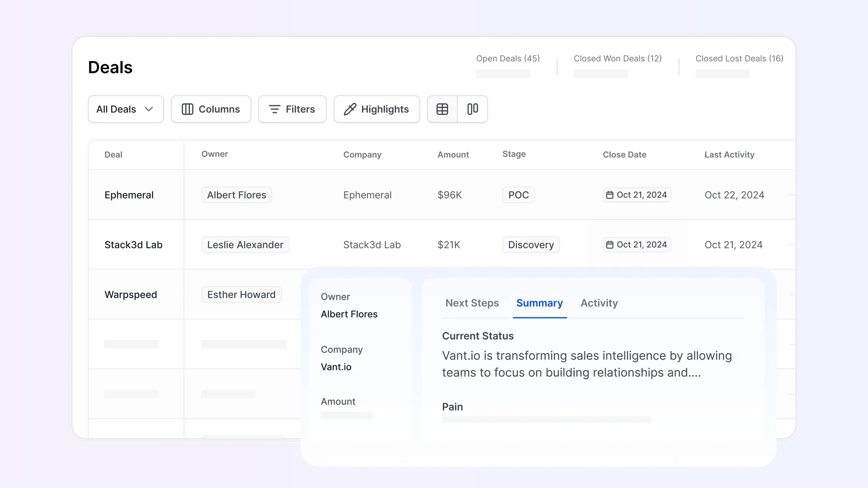Click the Vant.io summary paragraph
Viewport: 868px width, 488px height.
pos(587,364)
